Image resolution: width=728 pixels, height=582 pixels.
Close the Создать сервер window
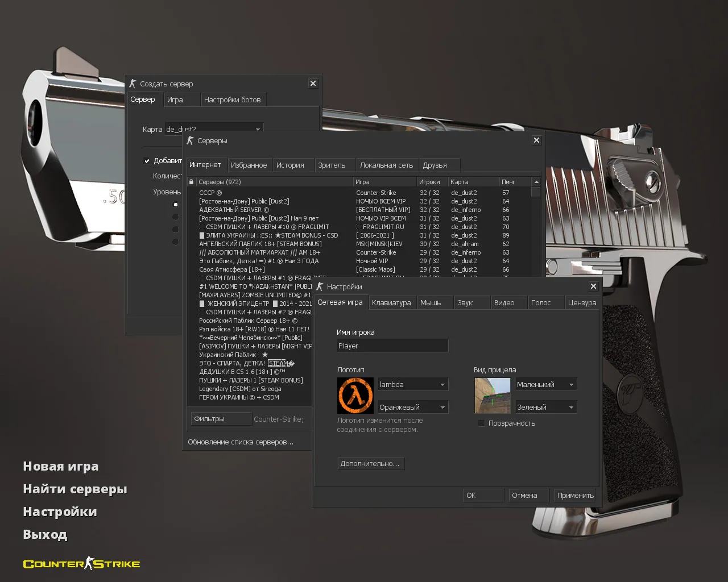[x=313, y=84]
